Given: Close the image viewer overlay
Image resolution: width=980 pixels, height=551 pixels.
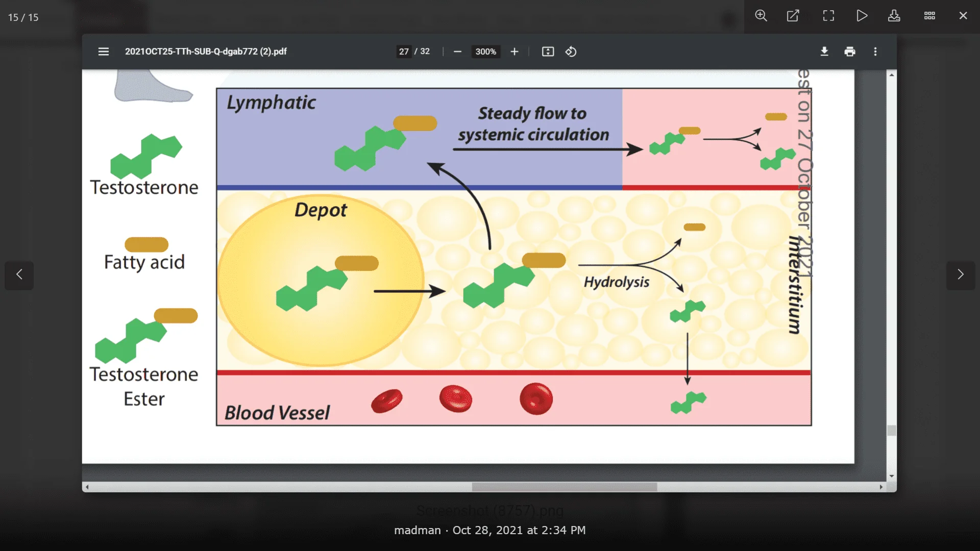Looking at the screenshot, I should click(x=963, y=16).
